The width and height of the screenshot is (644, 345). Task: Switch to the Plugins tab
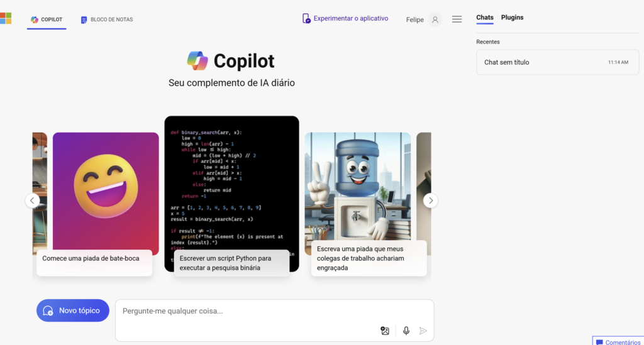tap(512, 18)
